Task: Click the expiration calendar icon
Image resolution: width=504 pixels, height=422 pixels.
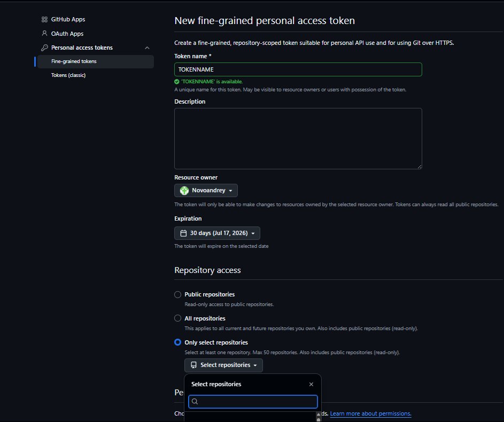Action: (x=183, y=233)
